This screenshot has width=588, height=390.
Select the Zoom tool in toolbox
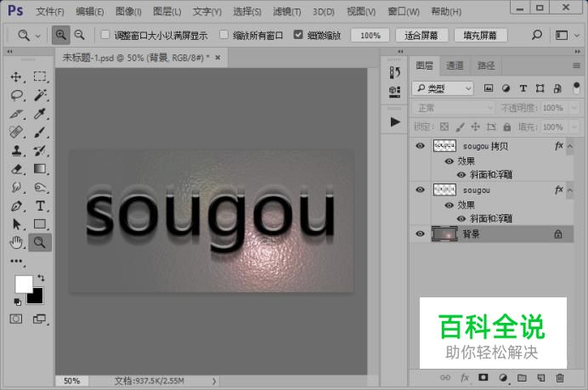[x=40, y=243]
